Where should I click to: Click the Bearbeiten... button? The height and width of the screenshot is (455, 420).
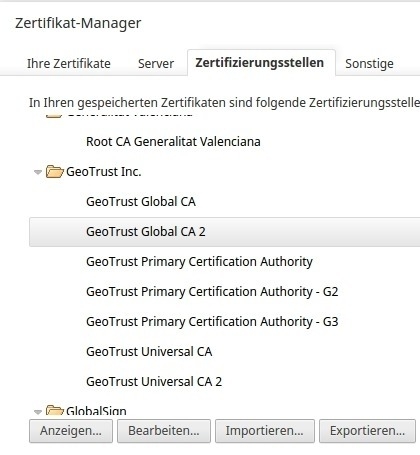point(164,431)
